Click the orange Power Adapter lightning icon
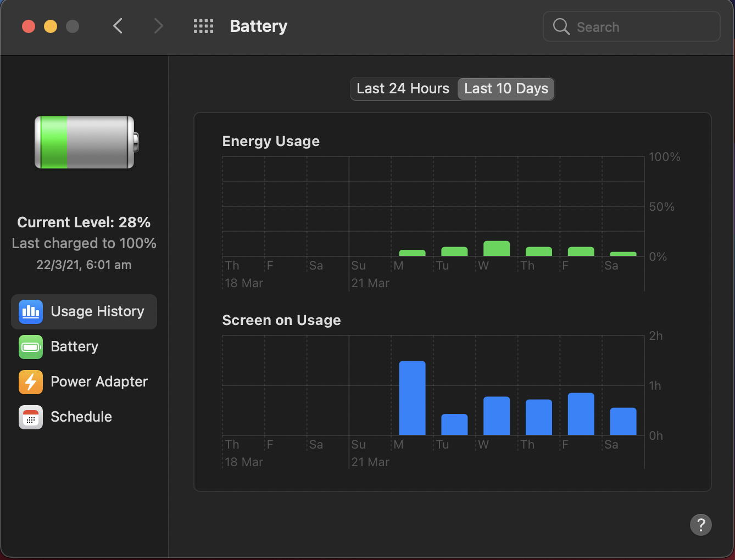Viewport: 735px width, 560px height. click(x=31, y=382)
